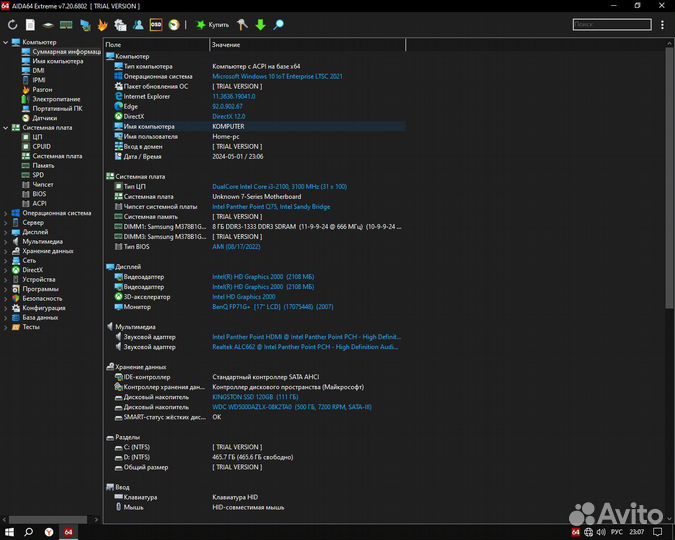This screenshot has width=675, height=540.
Task: Select CPUID in the sidebar tree
Action: [41, 146]
